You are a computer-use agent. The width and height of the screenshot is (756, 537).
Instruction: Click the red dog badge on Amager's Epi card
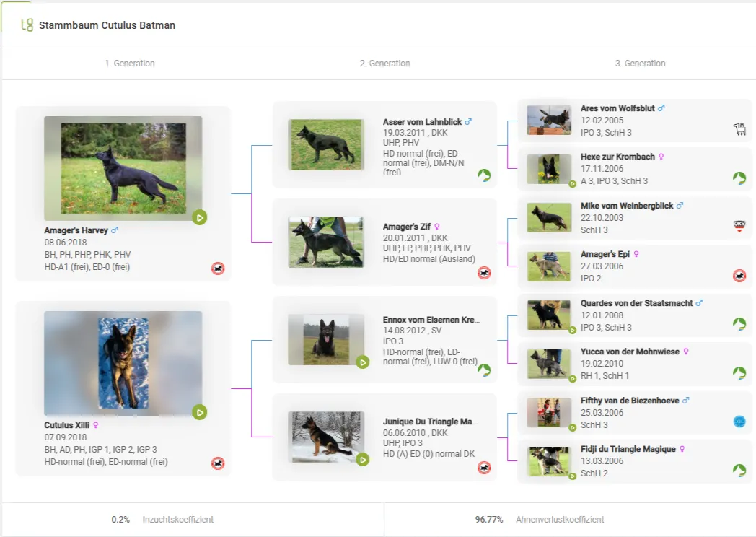739,276
